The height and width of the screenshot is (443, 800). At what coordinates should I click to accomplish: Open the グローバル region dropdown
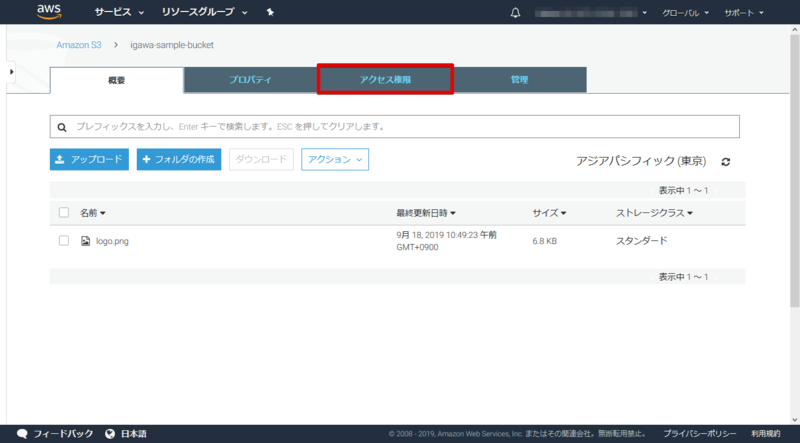pyautogui.click(x=685, y=13)
